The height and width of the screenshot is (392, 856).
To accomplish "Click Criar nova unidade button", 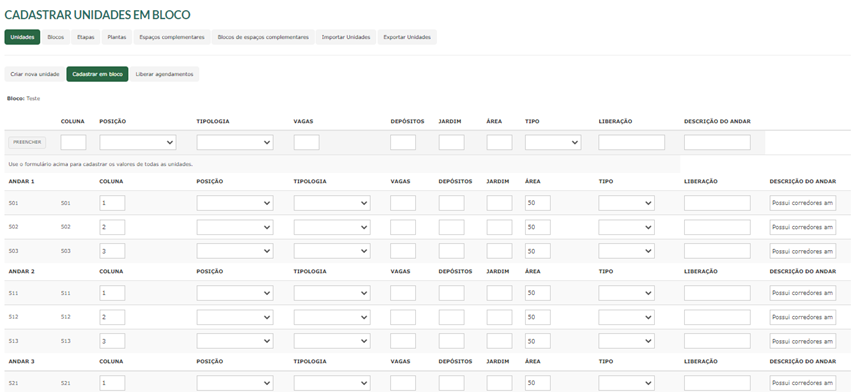I will click(x=35, y=74).
